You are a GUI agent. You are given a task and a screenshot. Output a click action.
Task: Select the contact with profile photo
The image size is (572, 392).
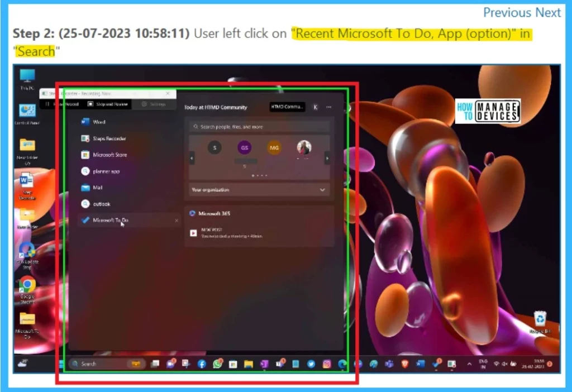(x=304, y=147)
